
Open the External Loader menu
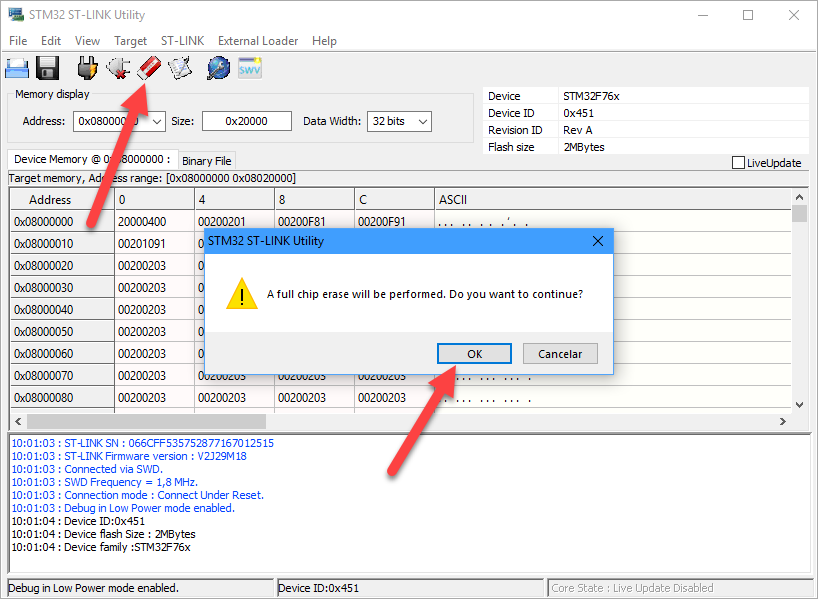tap(258, 41)
